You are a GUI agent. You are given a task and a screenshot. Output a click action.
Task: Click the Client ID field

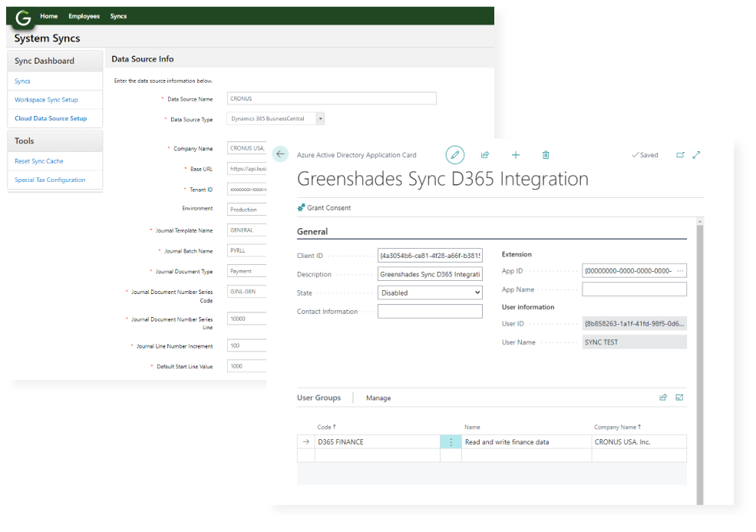(430, 256)
